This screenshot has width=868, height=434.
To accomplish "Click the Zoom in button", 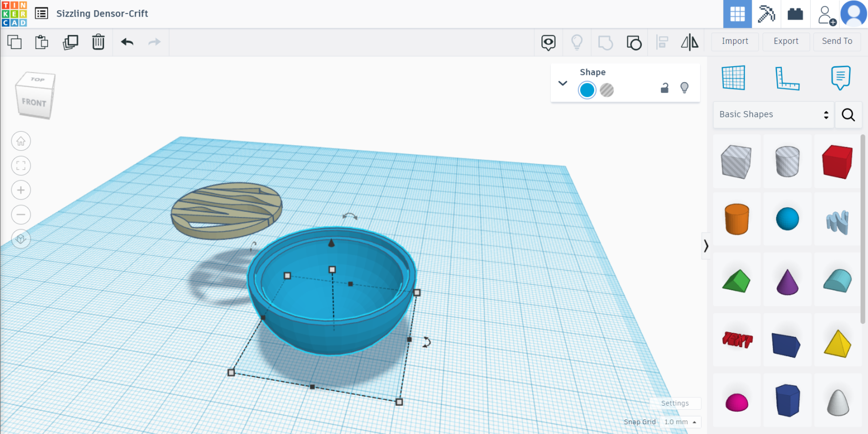I will pos(21,190).
